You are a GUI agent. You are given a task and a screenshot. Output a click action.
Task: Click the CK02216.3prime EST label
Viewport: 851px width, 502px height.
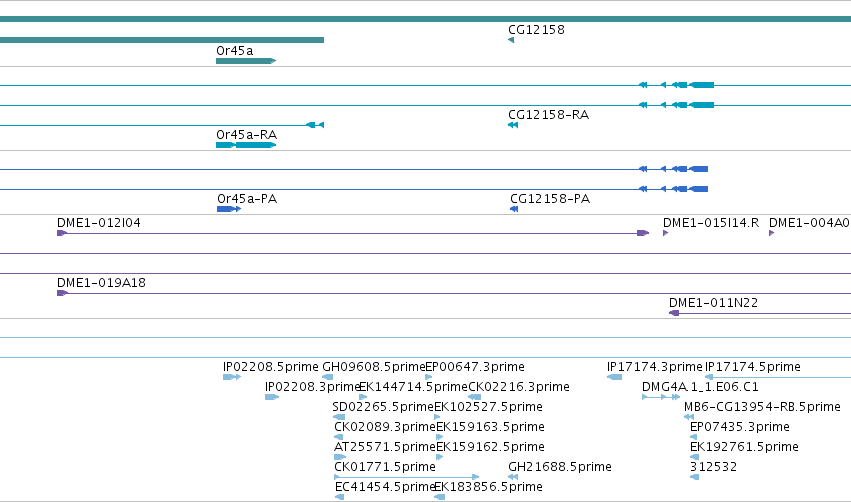coord(519,387)
